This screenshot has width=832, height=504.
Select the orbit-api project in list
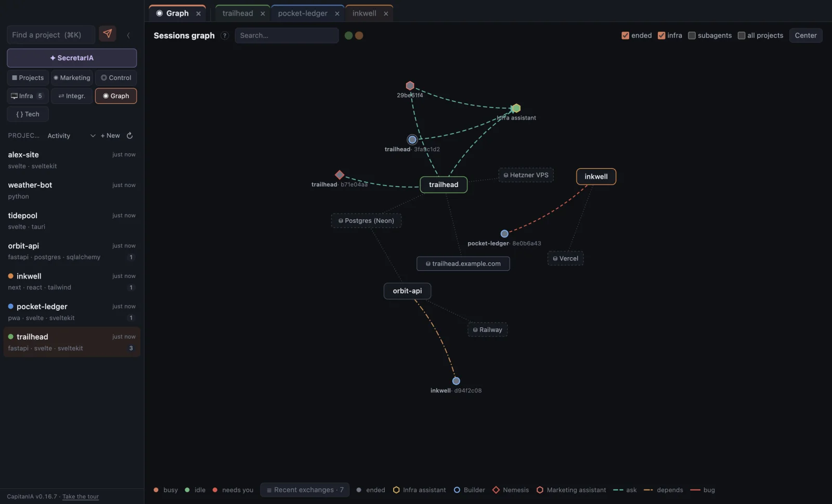tap(72, 251)
